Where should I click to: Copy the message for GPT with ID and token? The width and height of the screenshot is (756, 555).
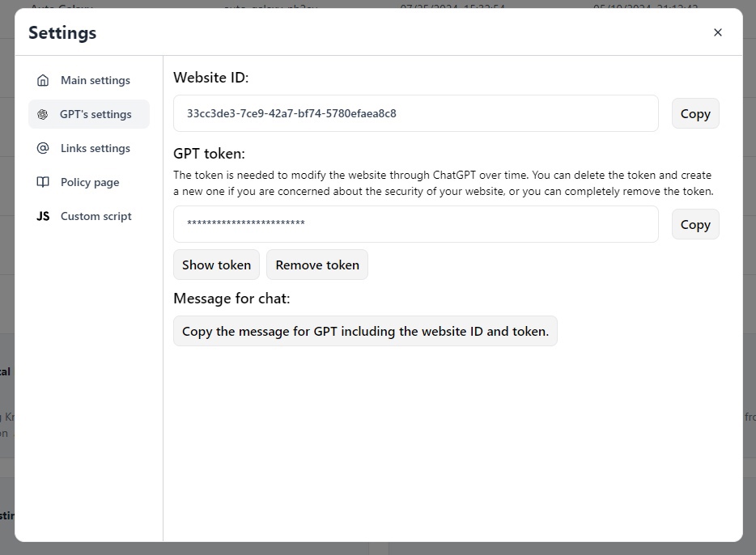tap(365, 331)
